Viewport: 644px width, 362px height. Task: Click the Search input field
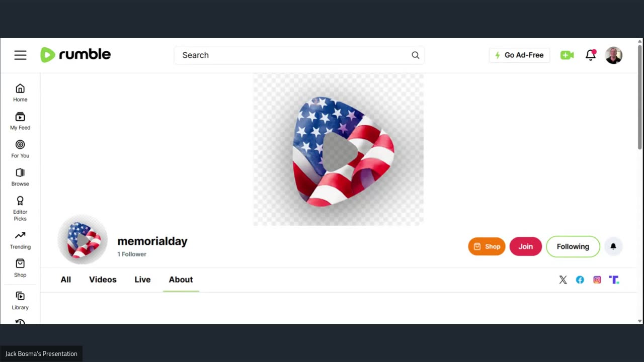tap(299, 55)
